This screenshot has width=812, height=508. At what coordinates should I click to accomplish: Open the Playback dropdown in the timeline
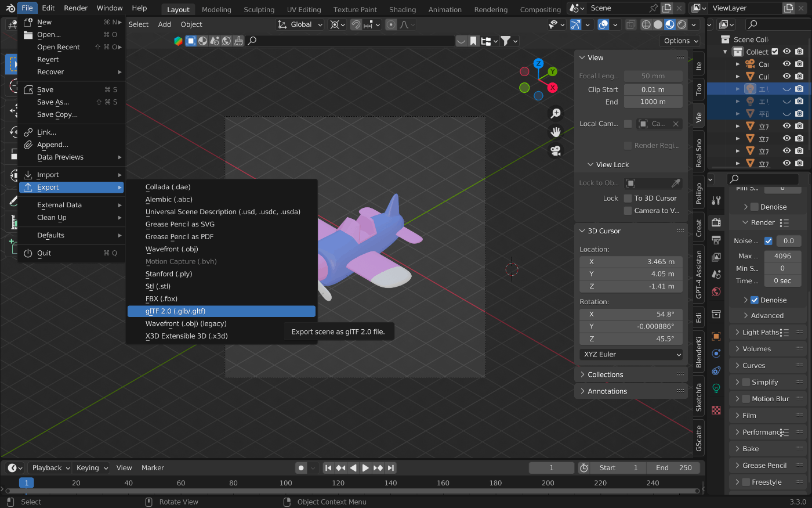pyautogui.click(x=50, y=468)
